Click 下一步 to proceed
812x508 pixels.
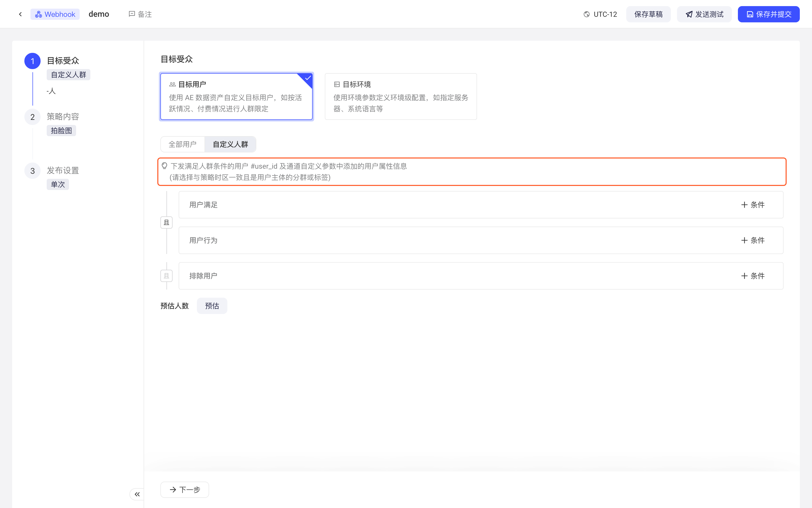click(x=184, y=489)
